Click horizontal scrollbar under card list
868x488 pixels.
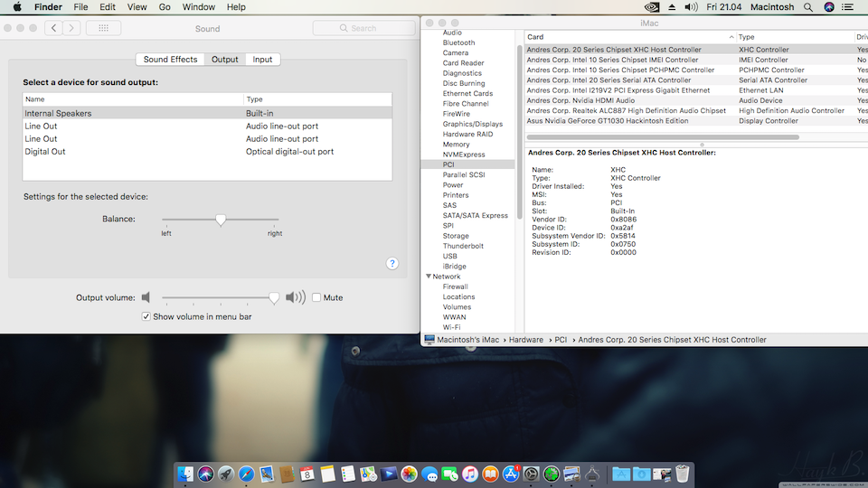[x=663, y=136]
